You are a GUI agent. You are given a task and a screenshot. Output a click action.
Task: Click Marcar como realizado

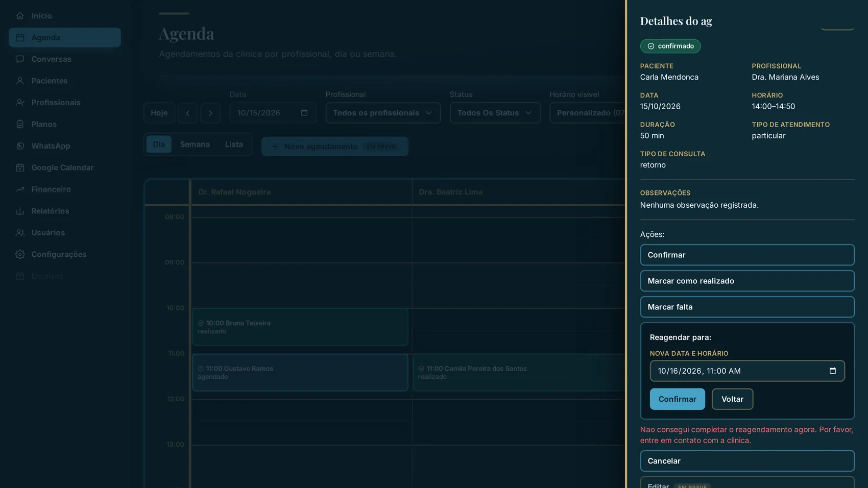click(747, 281)
